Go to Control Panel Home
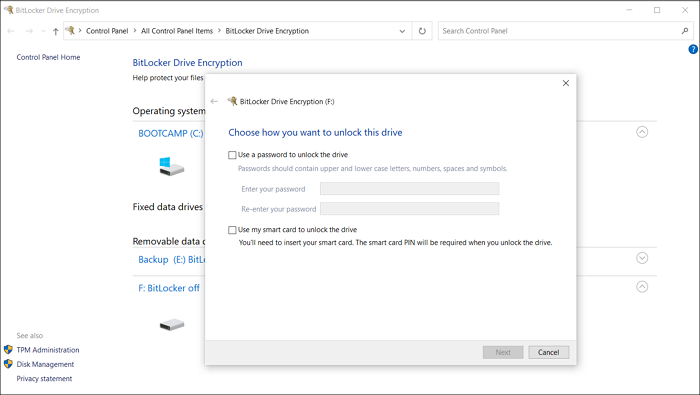 [x=48, y=57]
